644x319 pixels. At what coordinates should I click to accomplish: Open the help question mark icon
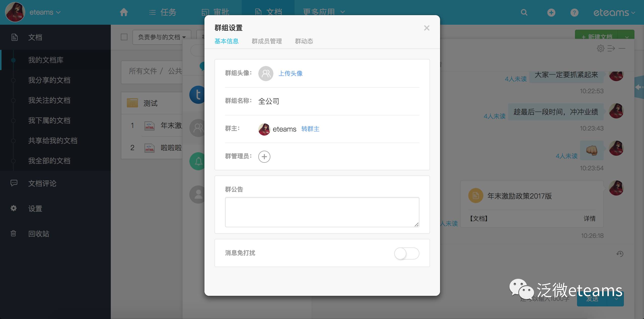[574, 12]
